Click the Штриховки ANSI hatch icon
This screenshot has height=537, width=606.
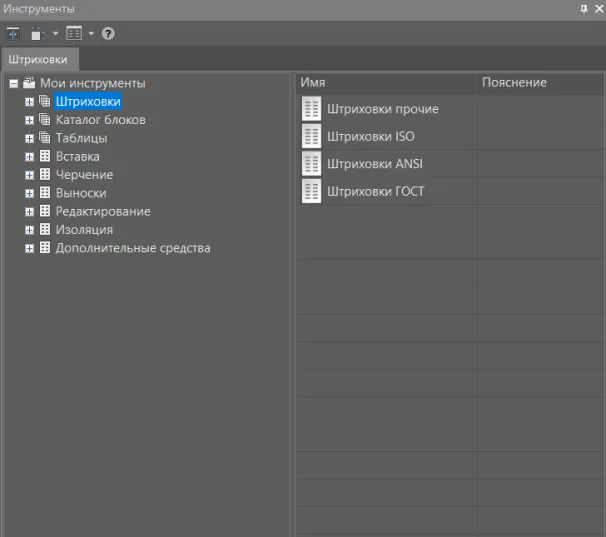coord(311,164)
